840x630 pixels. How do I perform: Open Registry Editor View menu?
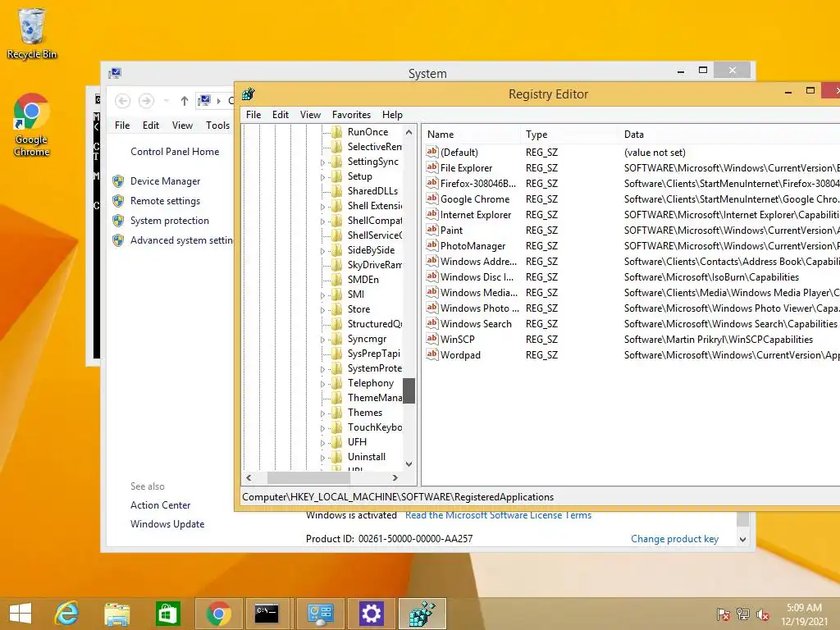pos(310,115)
